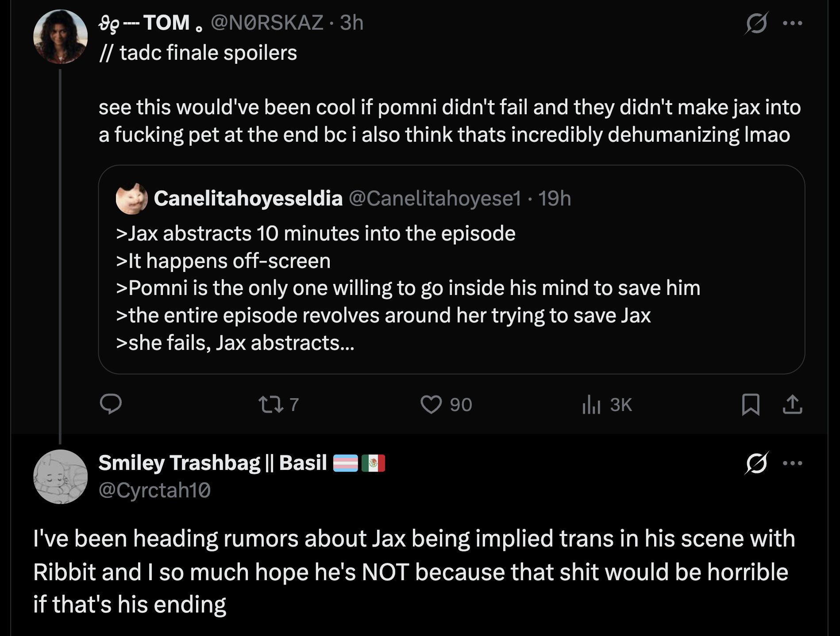Click the 3h timestamp on TOM's tweet
Screen dimensions: 840x636
[352, 23]
